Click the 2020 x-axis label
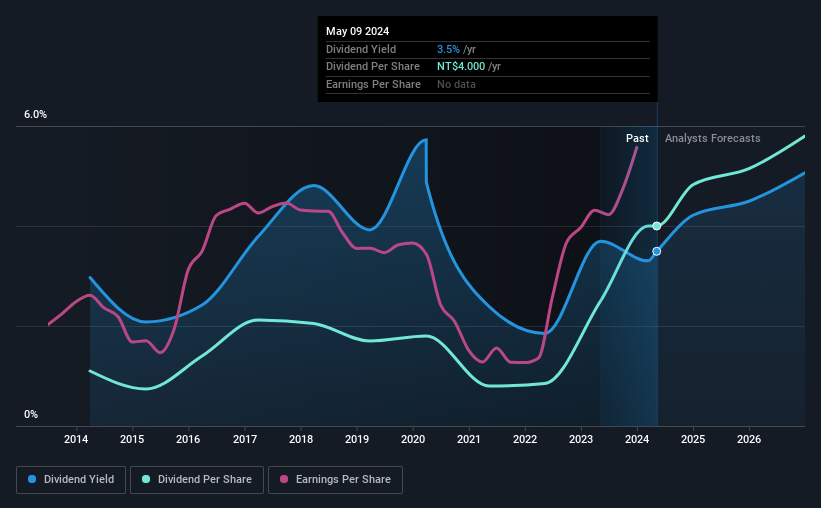Image resolution: width=821 pixels, height=508 pixels. click(413, 439)
